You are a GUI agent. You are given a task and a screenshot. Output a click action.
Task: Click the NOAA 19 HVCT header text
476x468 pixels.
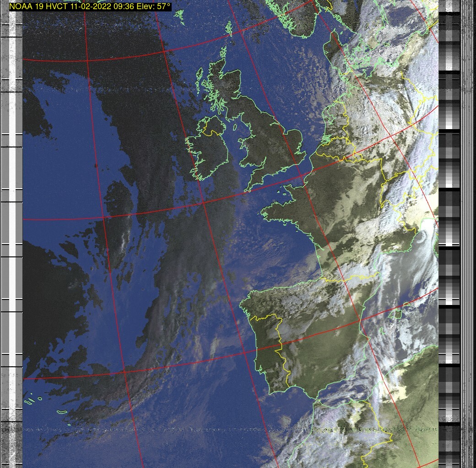pos(90,7)
